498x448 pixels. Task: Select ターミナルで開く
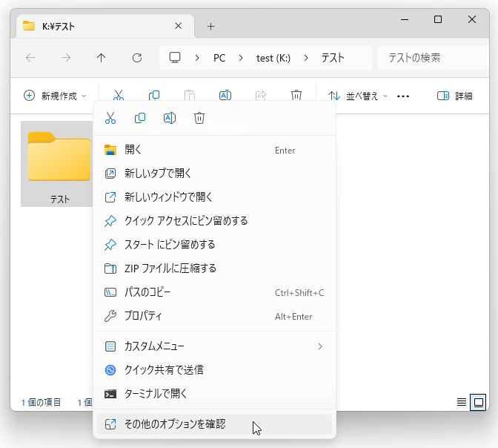click(x=215, y=394)
